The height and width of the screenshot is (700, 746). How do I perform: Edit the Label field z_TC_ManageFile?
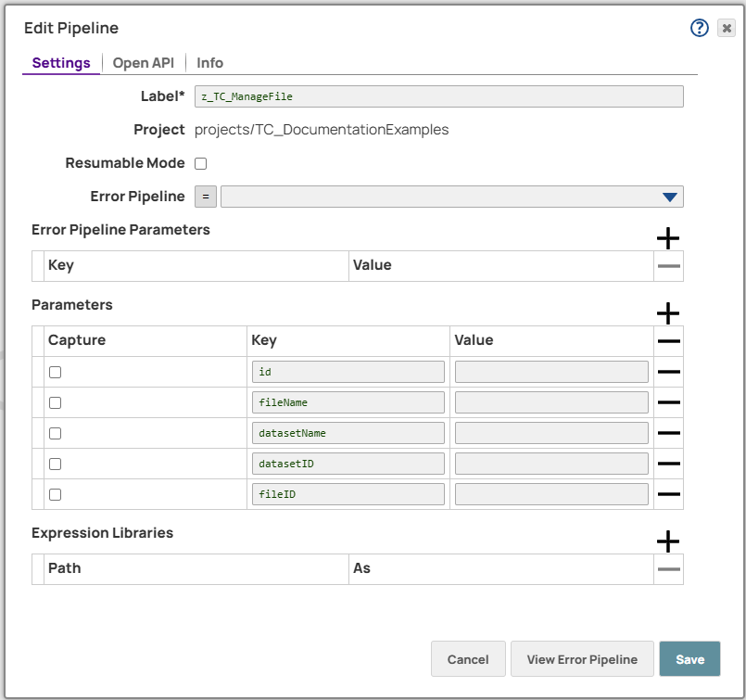(438, 96)
